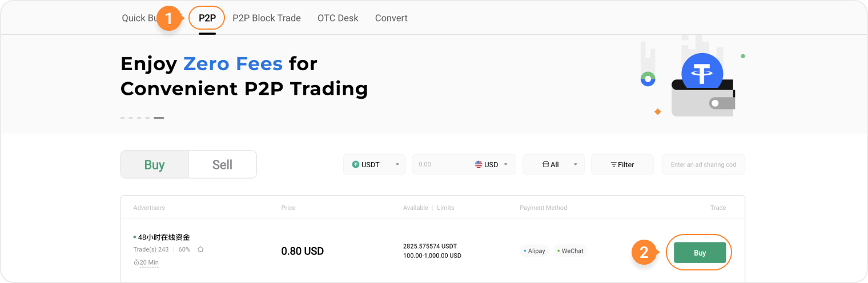The image size is (868, 283).
Task: Expand the USDT coin dropdown arrow
Action: 397,164
